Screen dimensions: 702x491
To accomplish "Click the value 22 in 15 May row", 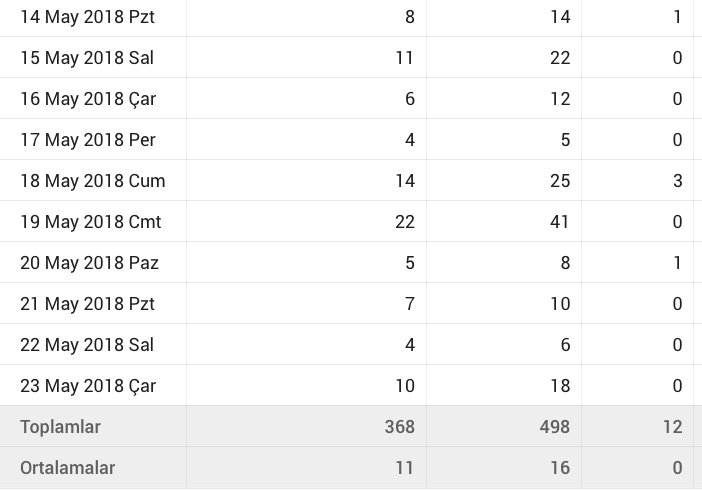I will point(560,58).
